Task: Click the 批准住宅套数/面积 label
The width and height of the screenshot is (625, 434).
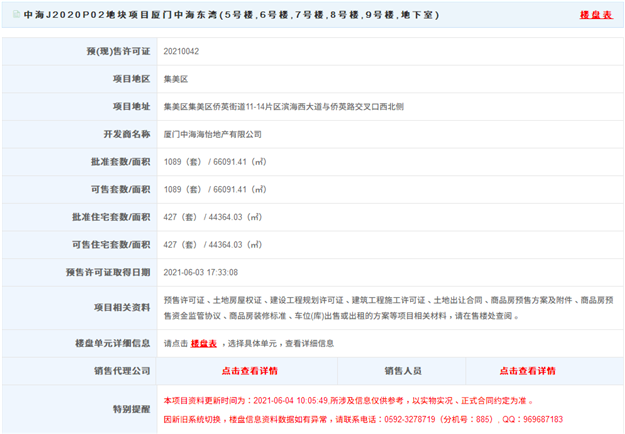Action: [111, 217]
